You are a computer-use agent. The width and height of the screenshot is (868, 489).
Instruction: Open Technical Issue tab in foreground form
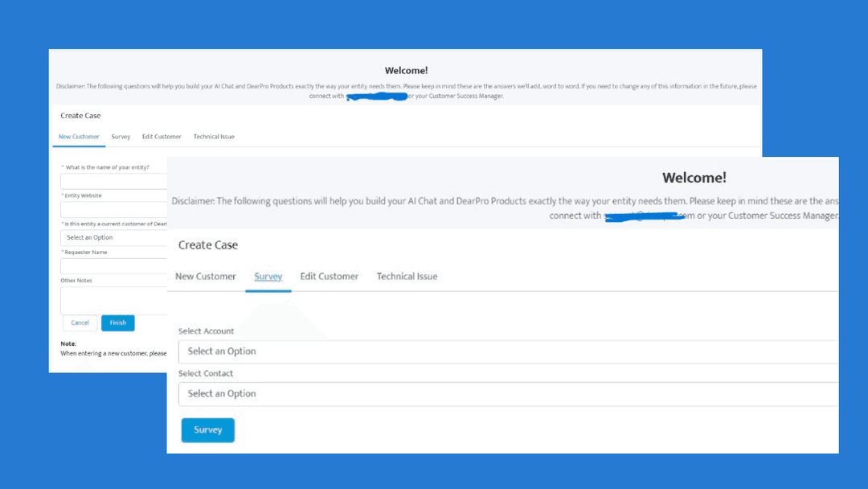[407, 277]
